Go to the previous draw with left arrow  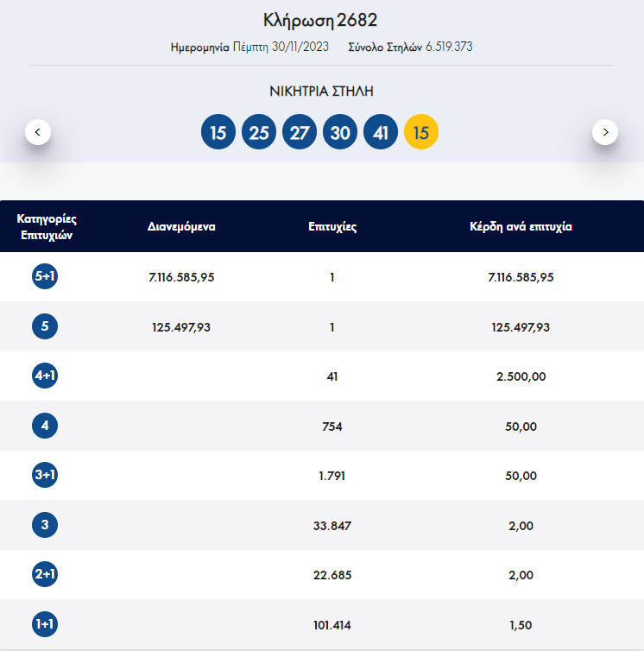pos(38,132)
